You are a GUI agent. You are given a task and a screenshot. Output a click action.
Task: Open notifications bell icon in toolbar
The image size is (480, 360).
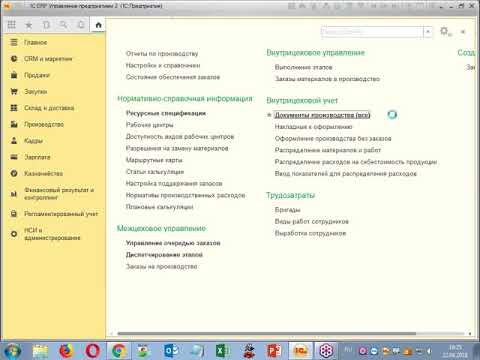(81, 25)
